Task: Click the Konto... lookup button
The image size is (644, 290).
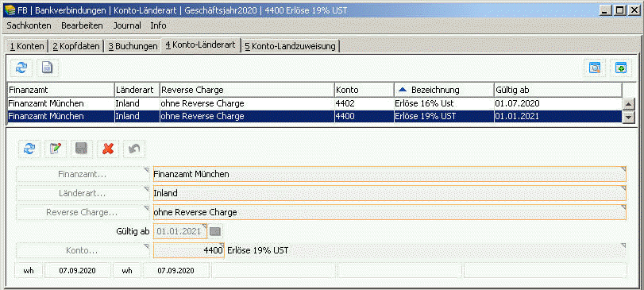Action: click(83, 250)
